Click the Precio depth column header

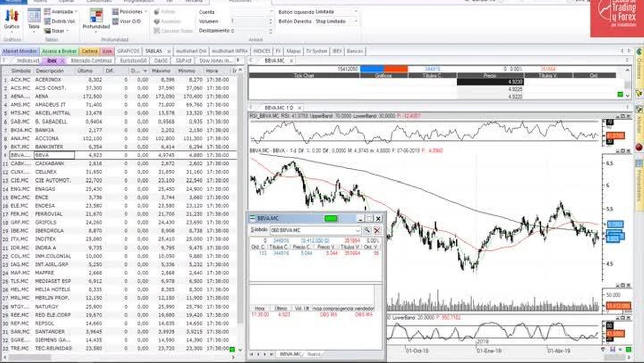[x=490, y=75]
